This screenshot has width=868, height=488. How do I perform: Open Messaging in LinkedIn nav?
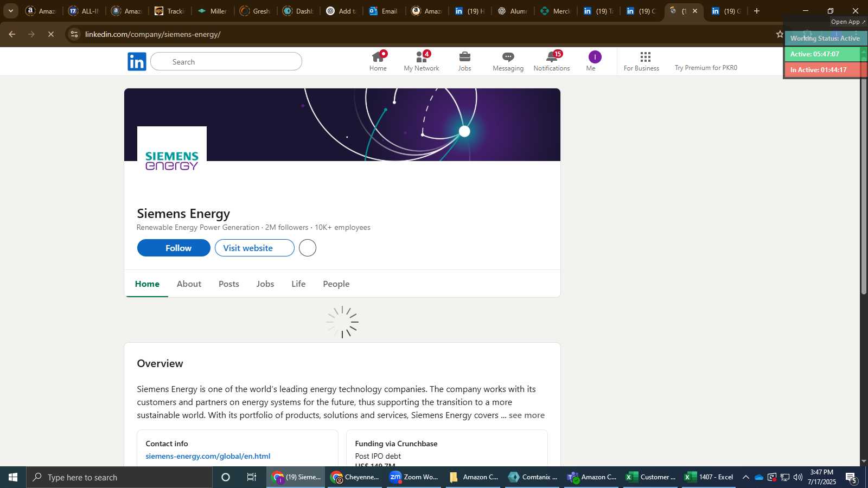point(508,61)
